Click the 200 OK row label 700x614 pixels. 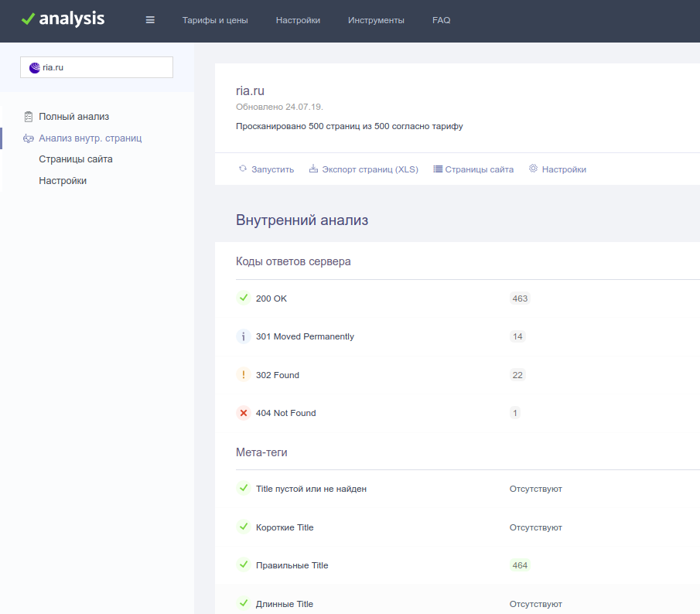(x=271, y=298)
